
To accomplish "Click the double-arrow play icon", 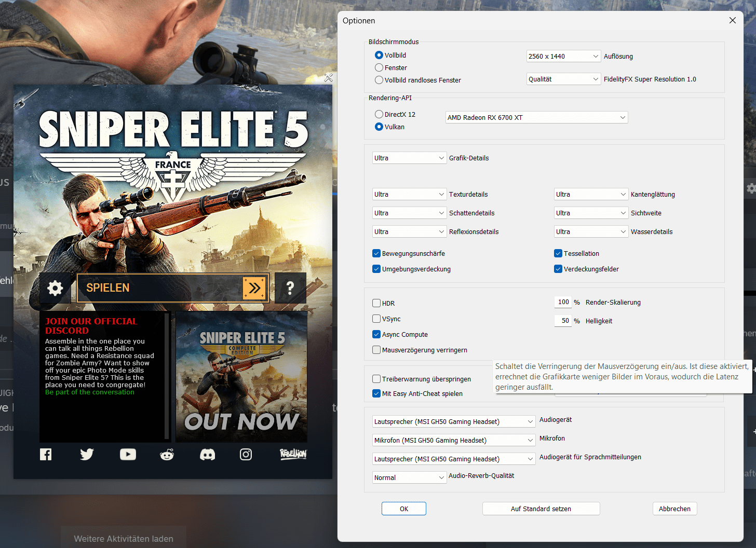I will point(254,288).
